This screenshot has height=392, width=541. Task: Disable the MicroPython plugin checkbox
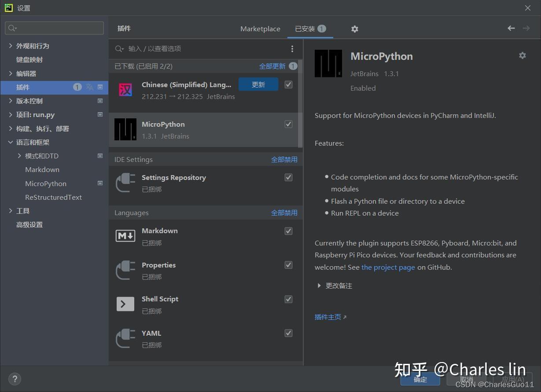[288, 124]
